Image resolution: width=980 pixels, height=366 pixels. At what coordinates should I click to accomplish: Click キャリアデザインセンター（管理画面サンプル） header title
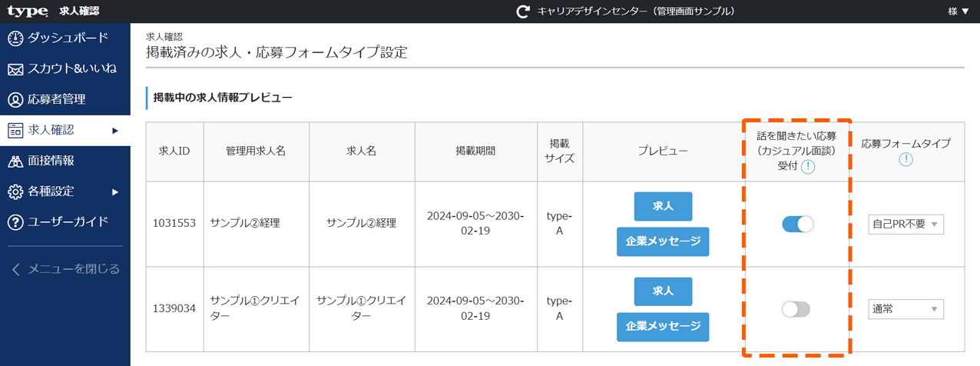pyautogui.click(x=636, y=12)
